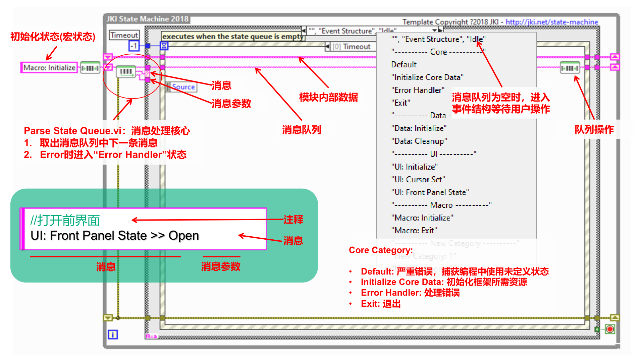644x362 pixels.
Task: Click the yellow error shift register at bottom-left
Action: tap(108, 317)
